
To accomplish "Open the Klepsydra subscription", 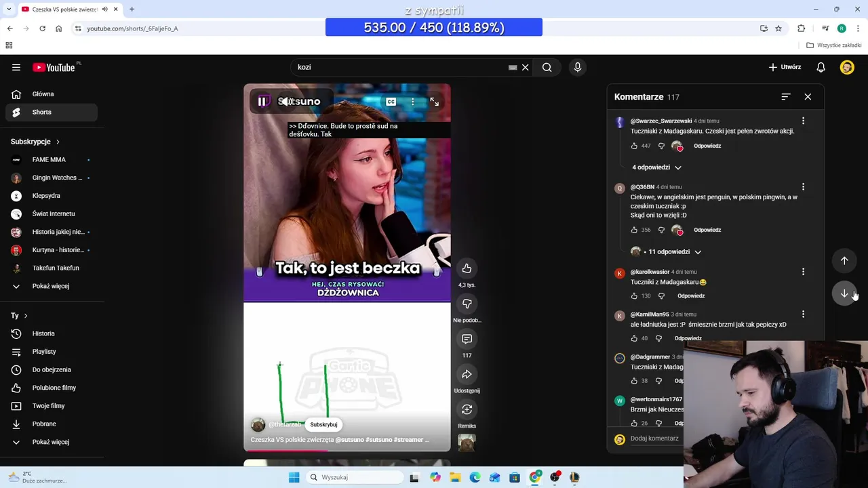I will tap(52, 196).
